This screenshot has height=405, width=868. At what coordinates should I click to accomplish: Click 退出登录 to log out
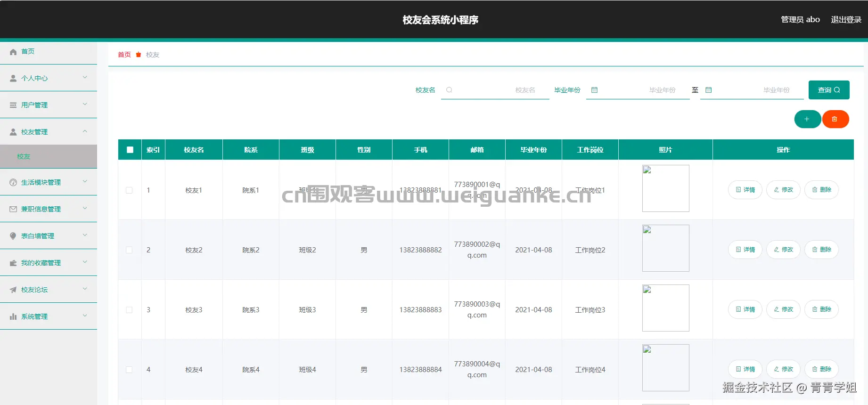(x=846, y=20)
